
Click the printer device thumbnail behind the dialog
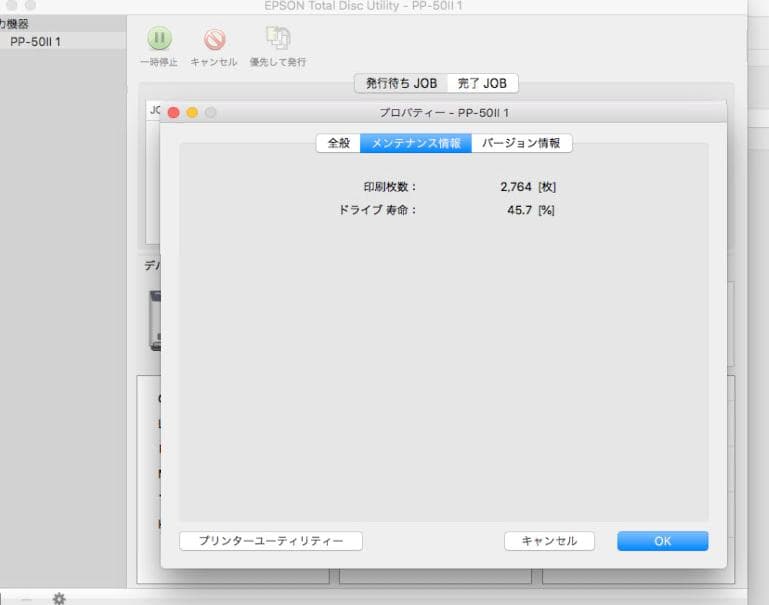point(155,320)
